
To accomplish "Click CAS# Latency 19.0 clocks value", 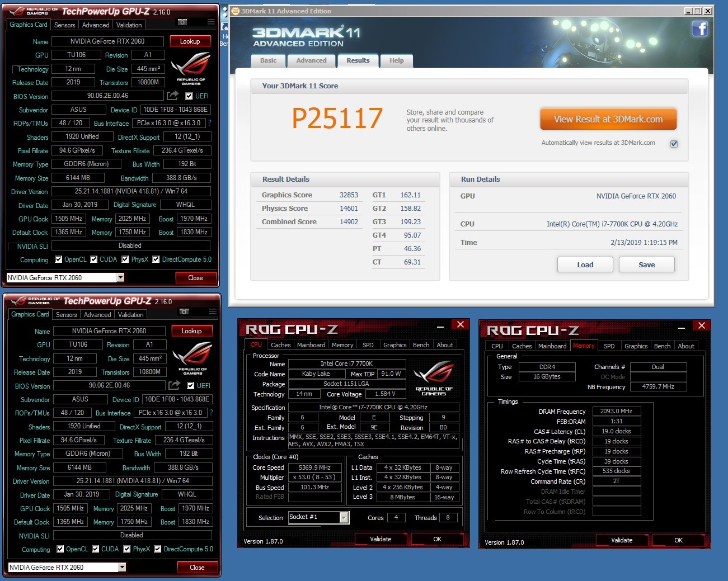I will (x=616, y=431).
